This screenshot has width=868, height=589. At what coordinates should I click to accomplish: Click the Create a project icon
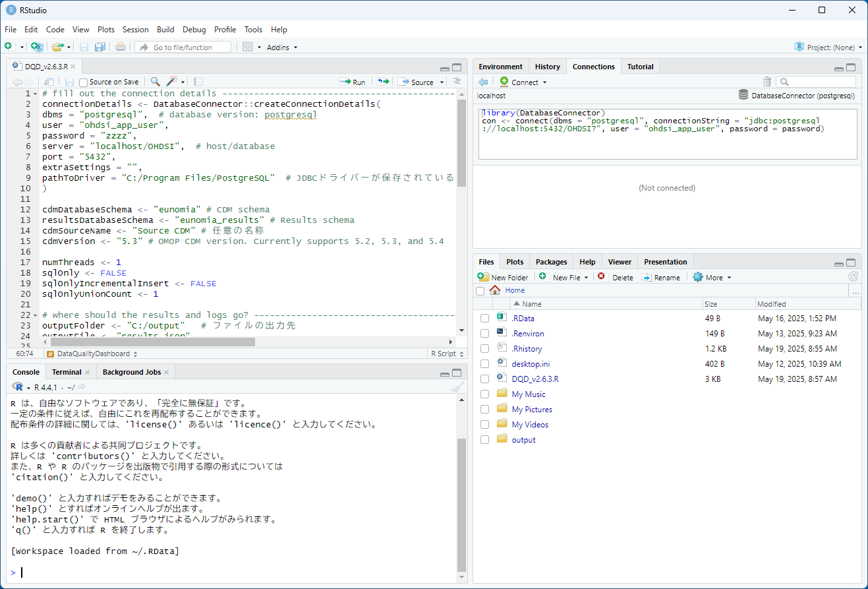click(37, 47)
